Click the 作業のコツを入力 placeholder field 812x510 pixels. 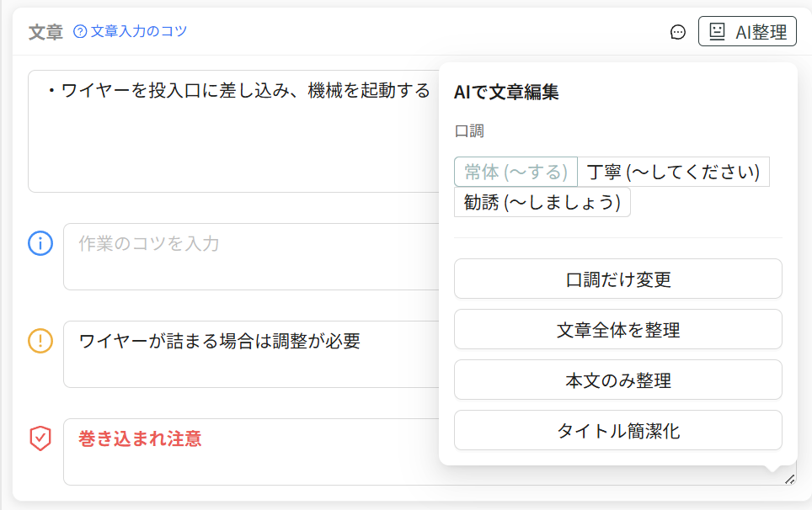pos(251,257)
